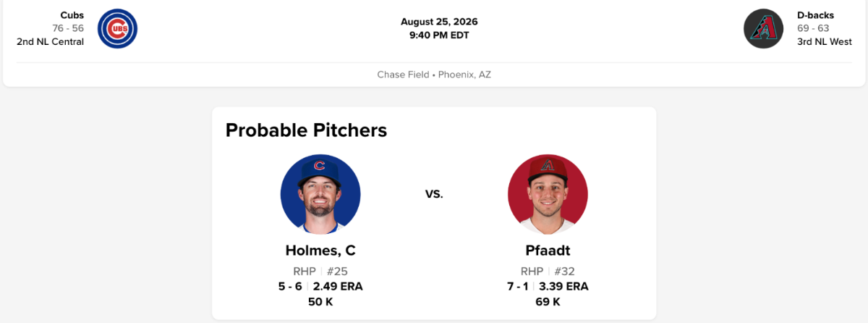Click the Arizona D-backs team logo
Screen dimensions: 868x323
764,28
